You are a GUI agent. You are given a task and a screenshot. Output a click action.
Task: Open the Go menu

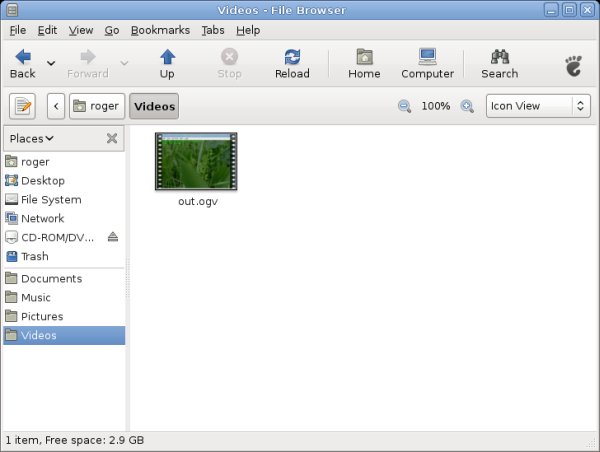pos(112,30)
